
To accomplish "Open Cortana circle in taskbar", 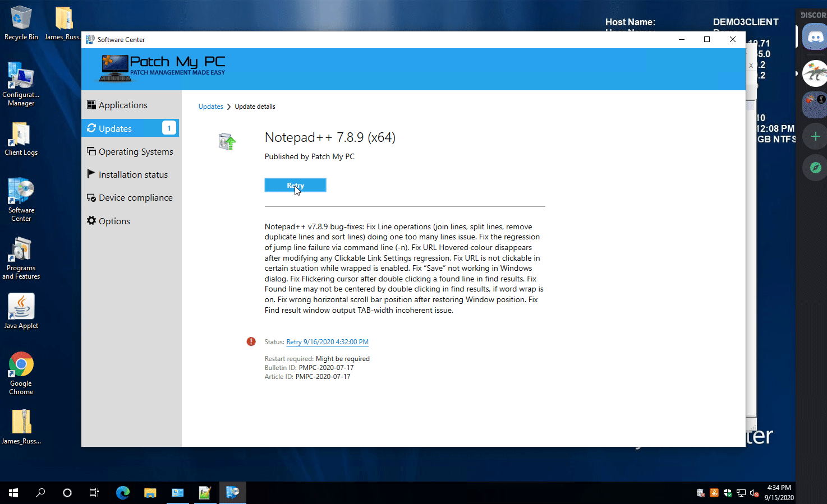I will tap(67, 493).
